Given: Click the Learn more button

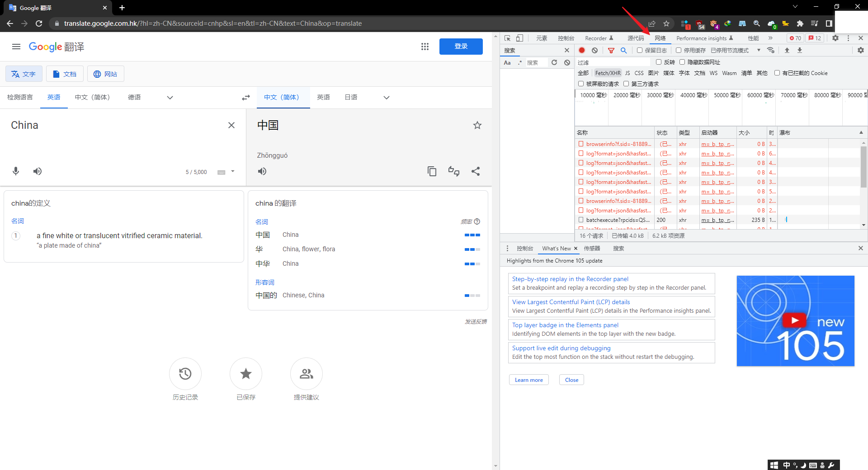Looking at the screenshot, I should point(528,380).
